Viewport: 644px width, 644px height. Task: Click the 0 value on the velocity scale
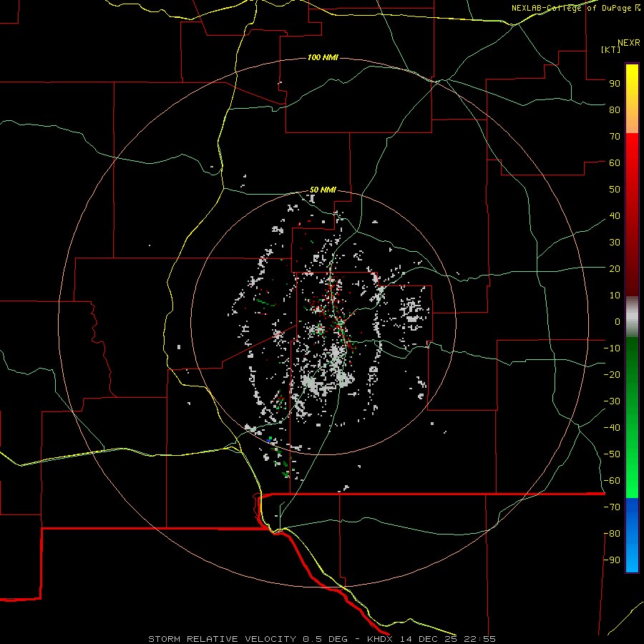pos(618,321)
